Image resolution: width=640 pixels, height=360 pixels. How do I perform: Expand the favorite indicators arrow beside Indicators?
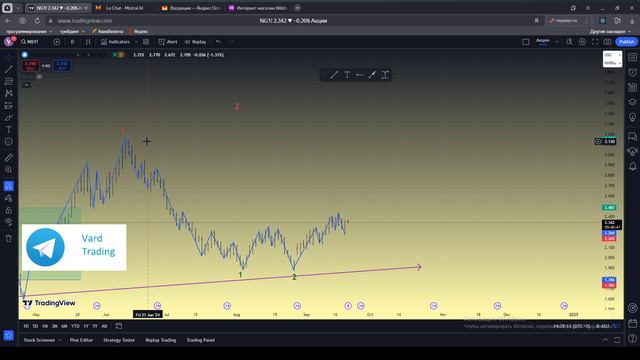[136, 42]
